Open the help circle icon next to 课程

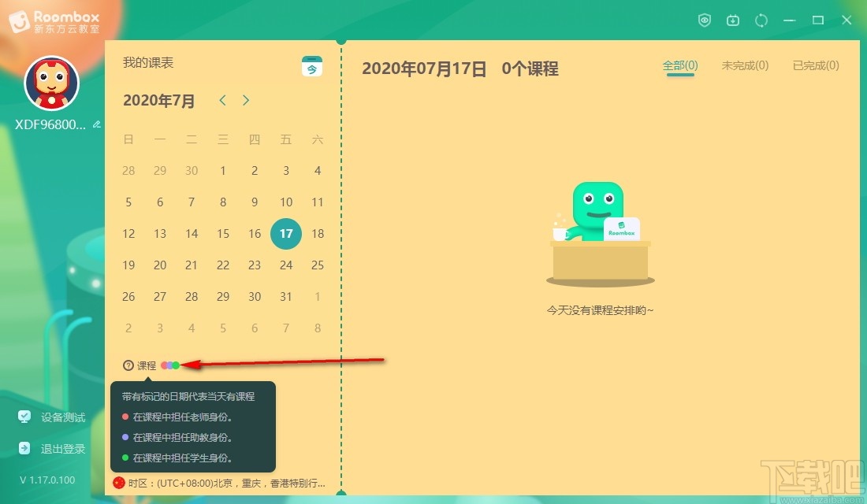(128, 365)
